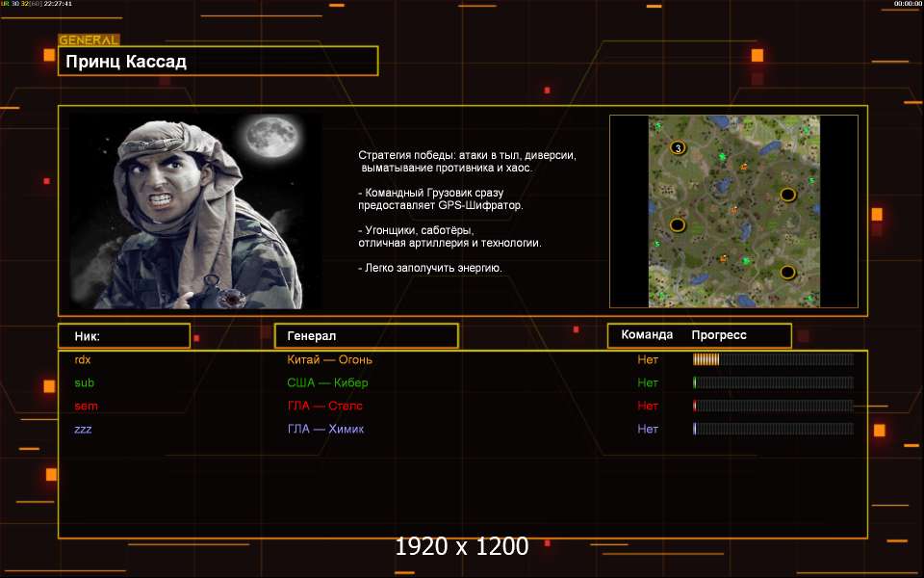Select the empty start position on map's left side

click(x=677, y=224)
